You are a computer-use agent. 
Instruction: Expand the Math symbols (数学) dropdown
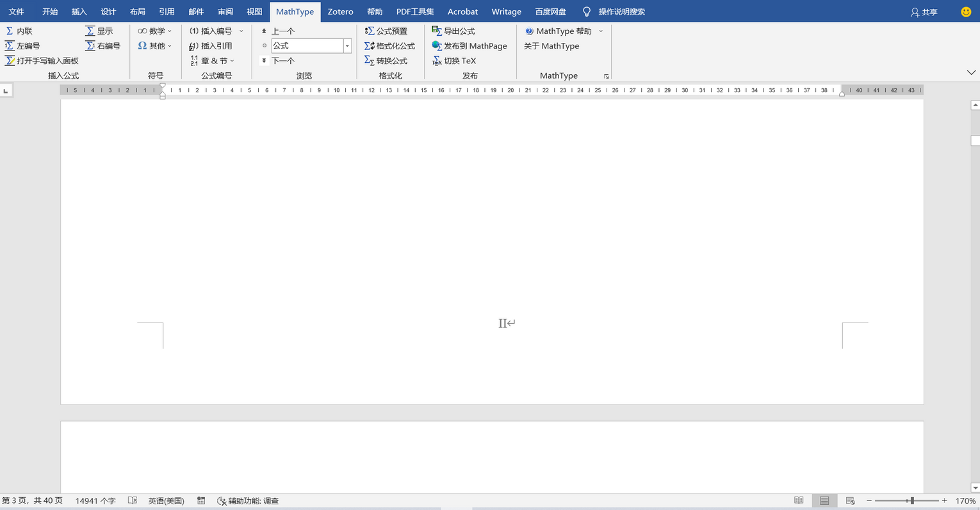(x=155, y=31)
